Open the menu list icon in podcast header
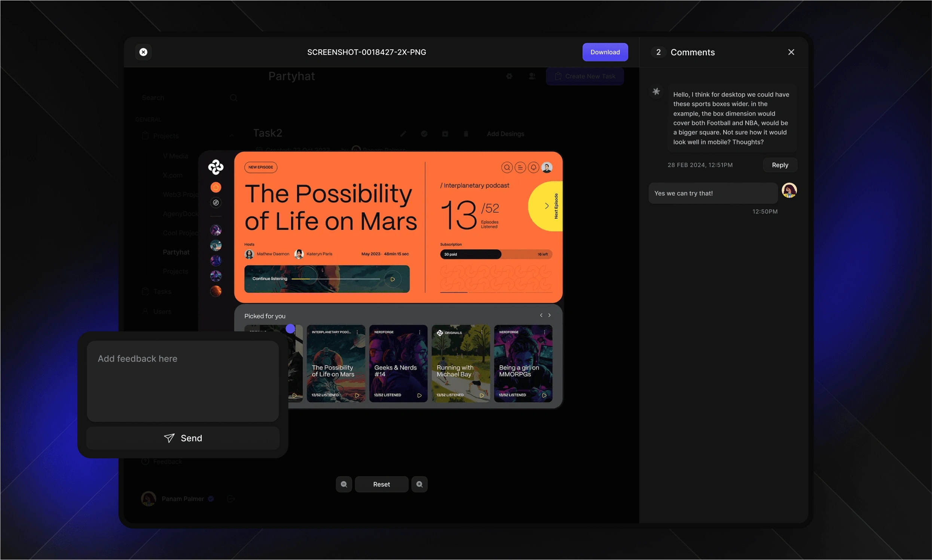 520,167
